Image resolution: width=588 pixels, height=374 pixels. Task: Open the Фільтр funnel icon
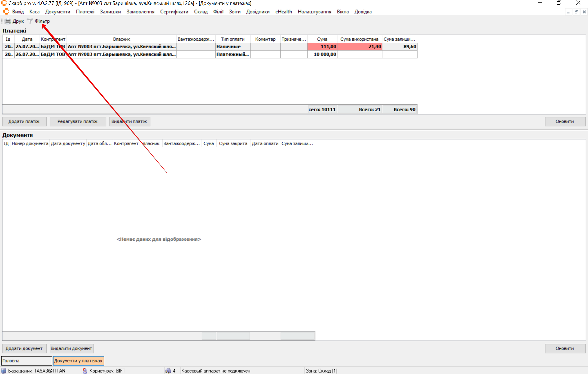click(x=30, y=21)
